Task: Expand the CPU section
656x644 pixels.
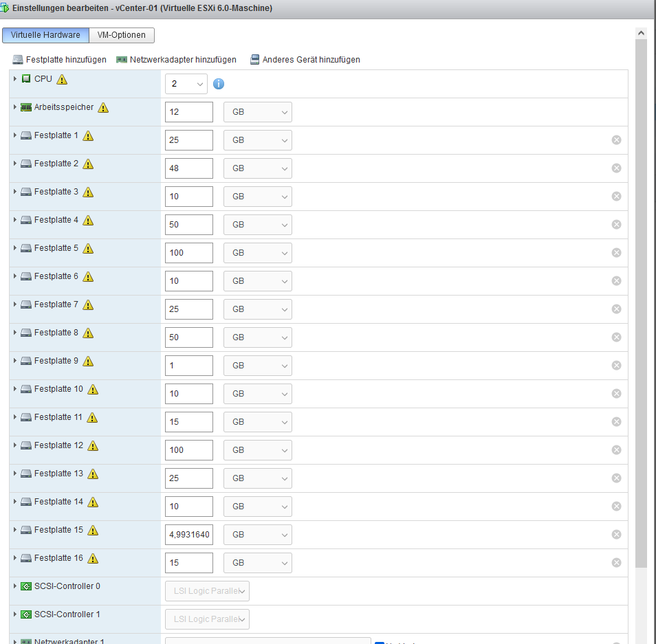Action: pyautogui.click(x=14, y=79)
